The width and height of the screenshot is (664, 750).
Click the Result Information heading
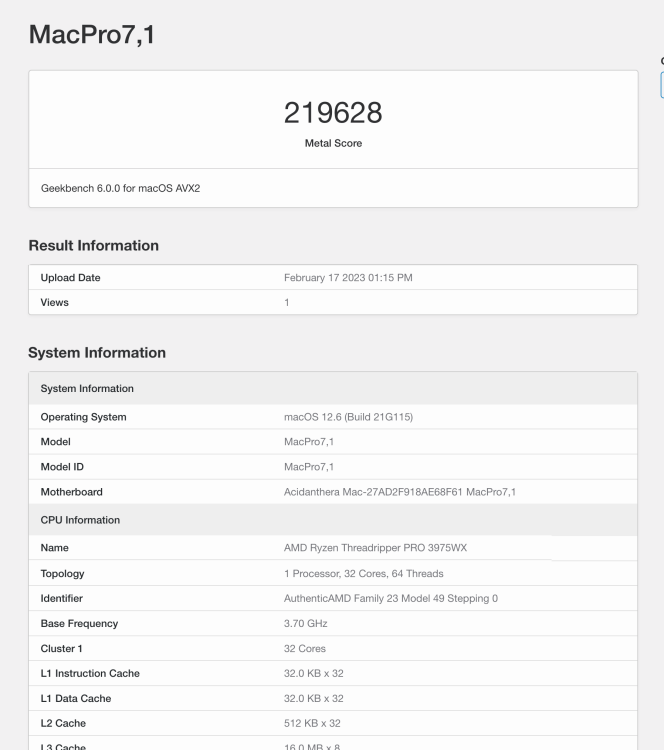pos(94,245)
